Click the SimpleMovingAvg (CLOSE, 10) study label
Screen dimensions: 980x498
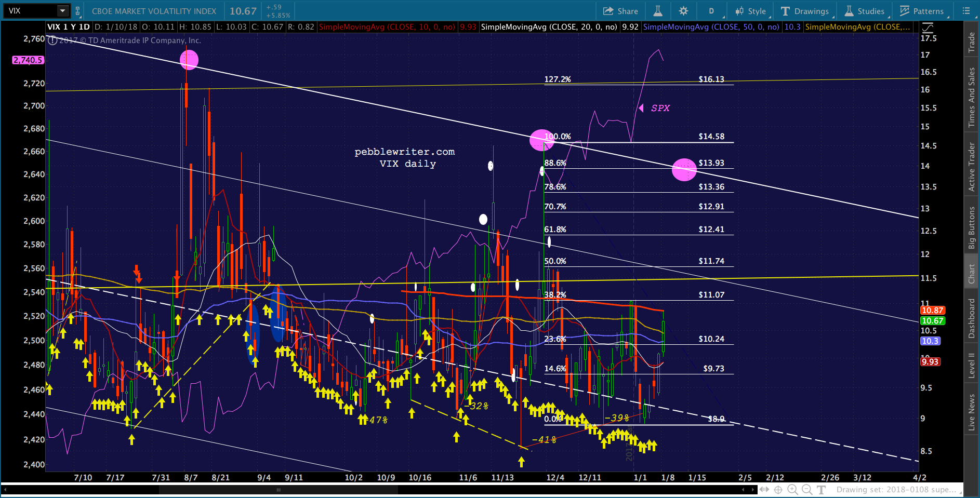click(x=387, y=27)
